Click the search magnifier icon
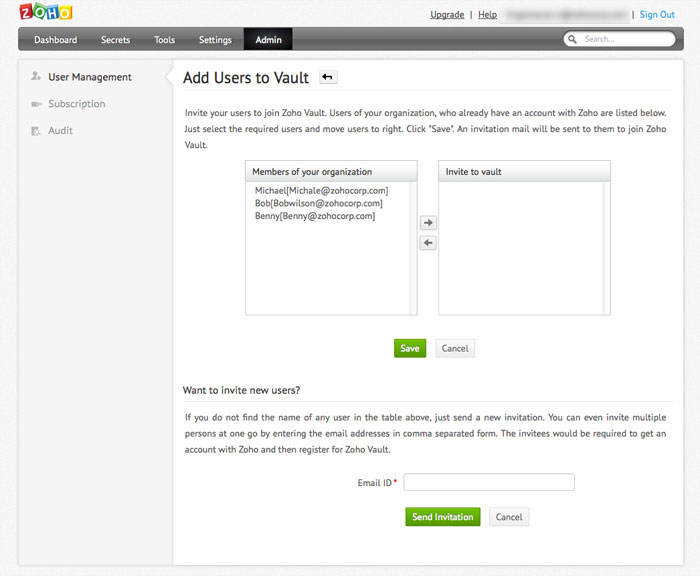 point(572,39)
